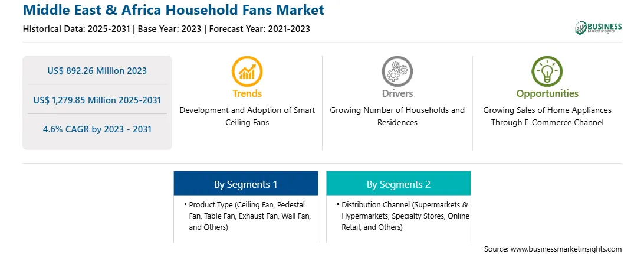The height and width of the screenshot is (254, 644).
Task: Click the Historical Data and Base Year subtitle line
Action: pos(166,29)
